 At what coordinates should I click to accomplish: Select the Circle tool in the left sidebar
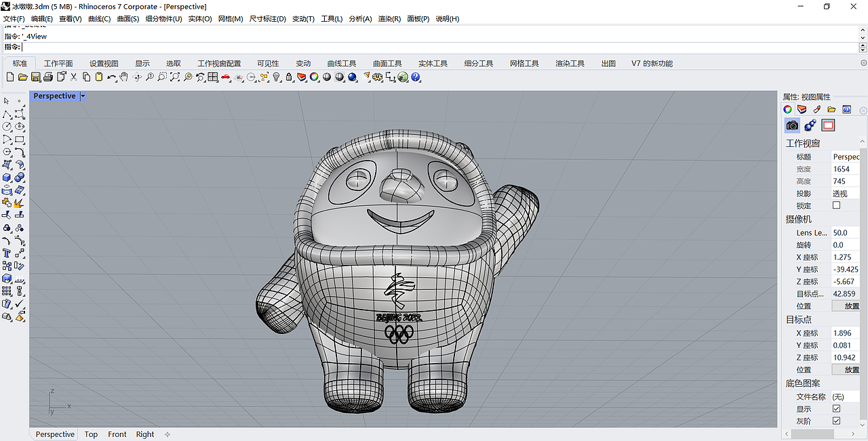coord(7,127)
